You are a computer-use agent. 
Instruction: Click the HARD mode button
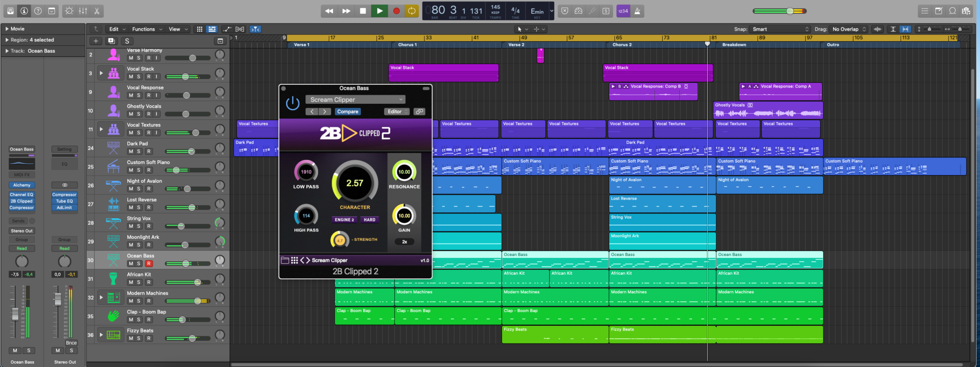[x=369, y=220]
